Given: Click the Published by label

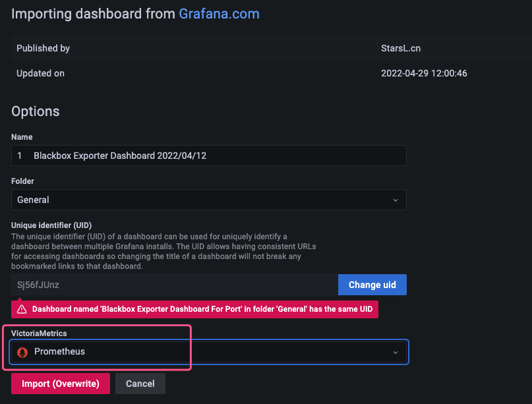Looking at the screenshot, I should click(43, 48).
